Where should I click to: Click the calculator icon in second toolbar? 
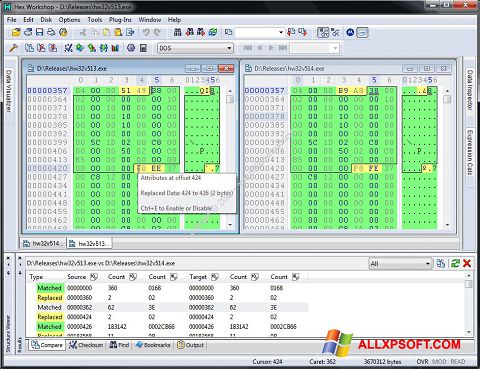tap(143, 48)
